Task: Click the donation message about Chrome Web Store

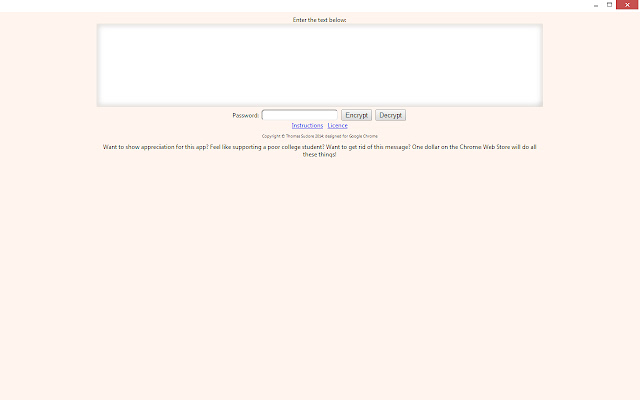Action: click(320, 151)
